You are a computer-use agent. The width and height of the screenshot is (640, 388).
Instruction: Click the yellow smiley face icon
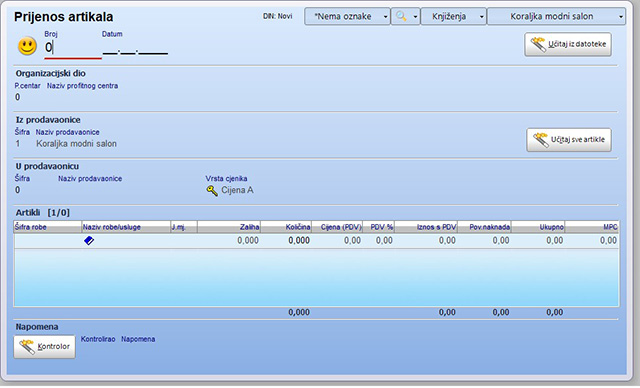[x=27, y=46]
